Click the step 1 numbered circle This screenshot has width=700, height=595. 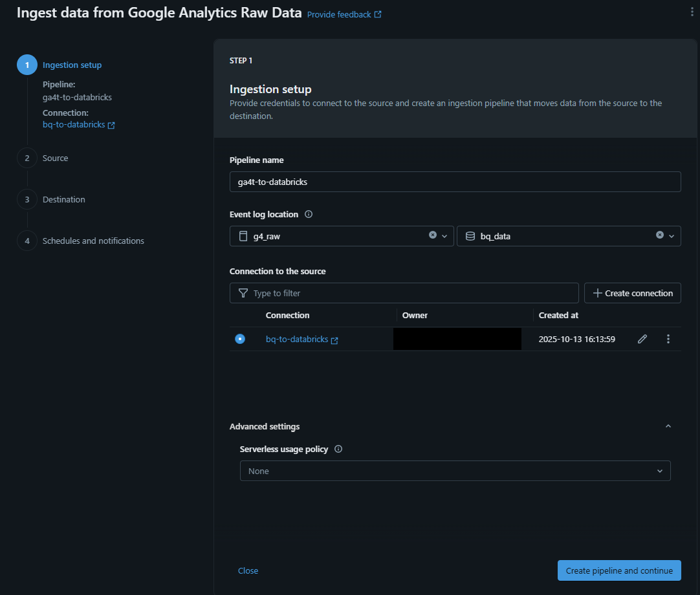click(x=27, y=65)
